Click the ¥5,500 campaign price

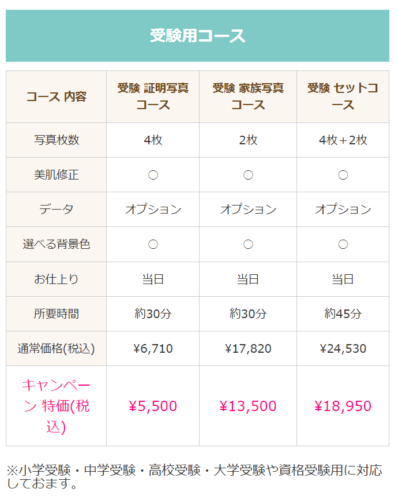pyautogui.click(x=153, y=406)
